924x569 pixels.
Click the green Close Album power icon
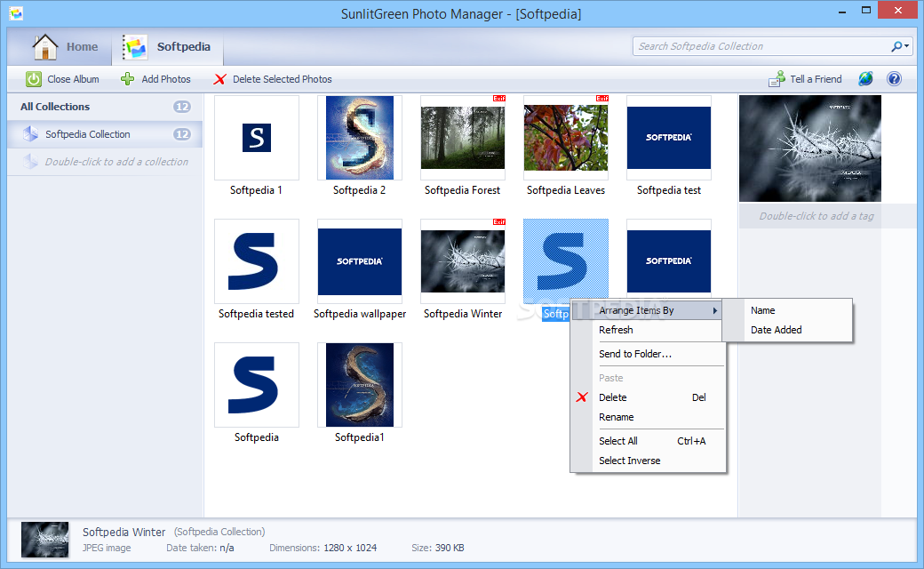coord(34,79)
